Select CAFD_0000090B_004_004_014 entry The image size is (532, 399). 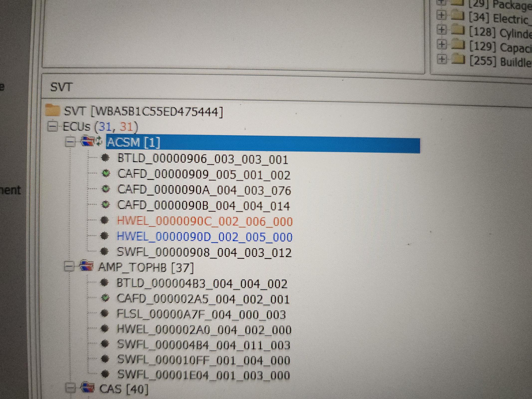pyautogui.click(x=204, y=206)
